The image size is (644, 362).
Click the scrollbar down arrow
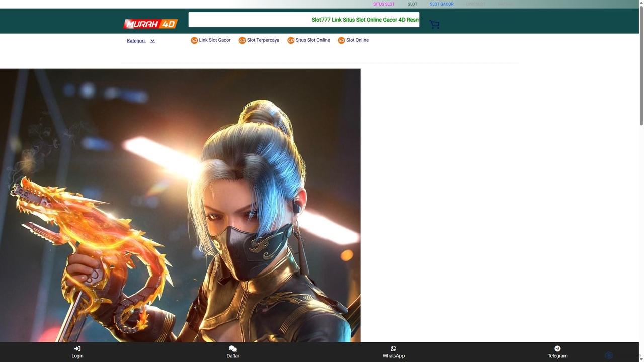click(x=641, y=359)
